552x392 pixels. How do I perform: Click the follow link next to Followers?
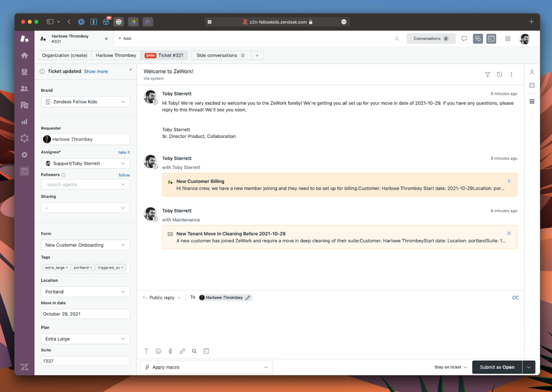click(x=124, y=175)
